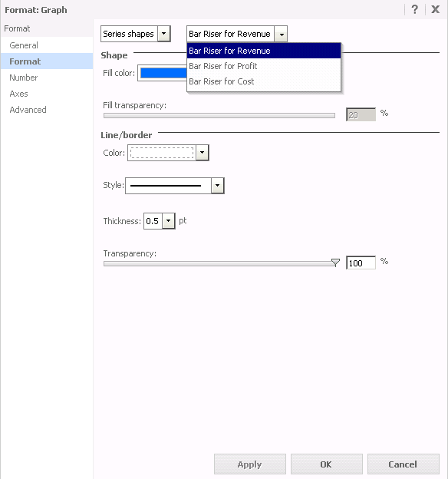
Task: Open the blue Fill color swatch
Action: pos(163,73)
